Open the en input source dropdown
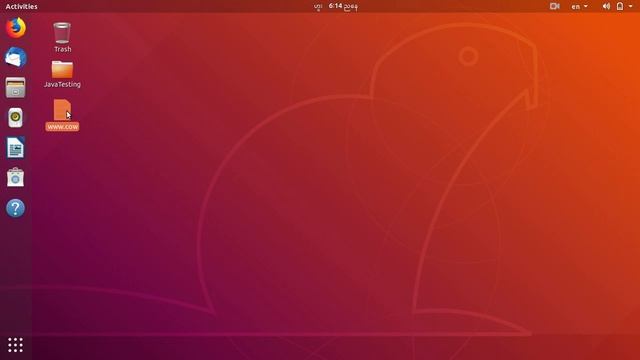The width and height of the screenshot is (640, 360). point(580,6)
